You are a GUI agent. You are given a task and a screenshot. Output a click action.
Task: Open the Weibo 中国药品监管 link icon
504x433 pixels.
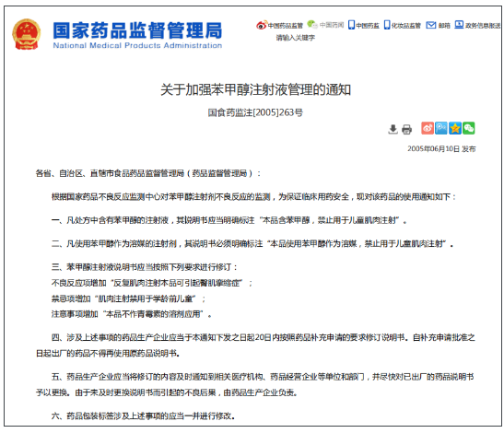pos(262,25)
